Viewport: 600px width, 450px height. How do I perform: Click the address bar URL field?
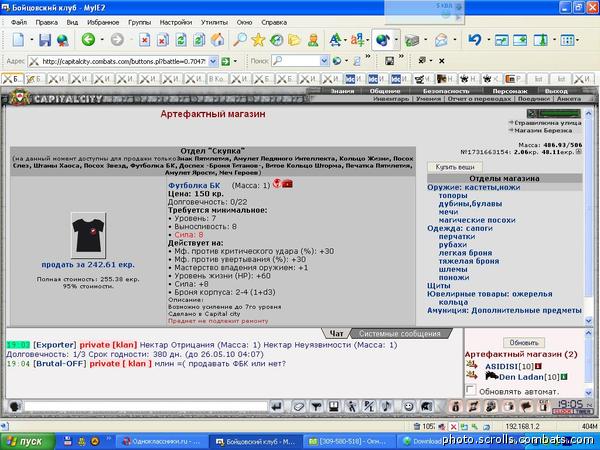[124, 61]
